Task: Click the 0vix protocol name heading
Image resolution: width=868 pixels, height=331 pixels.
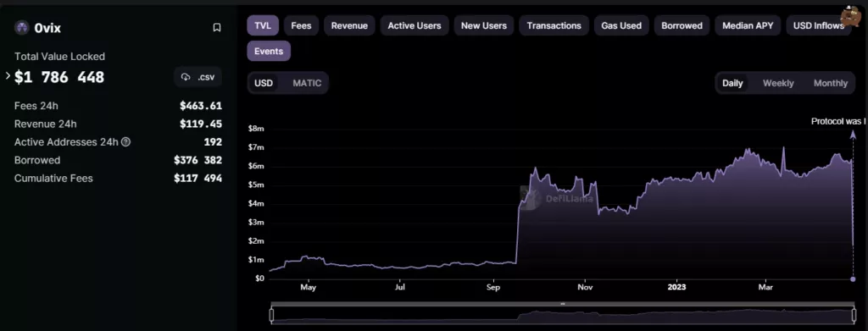Action: coord(47,28)
